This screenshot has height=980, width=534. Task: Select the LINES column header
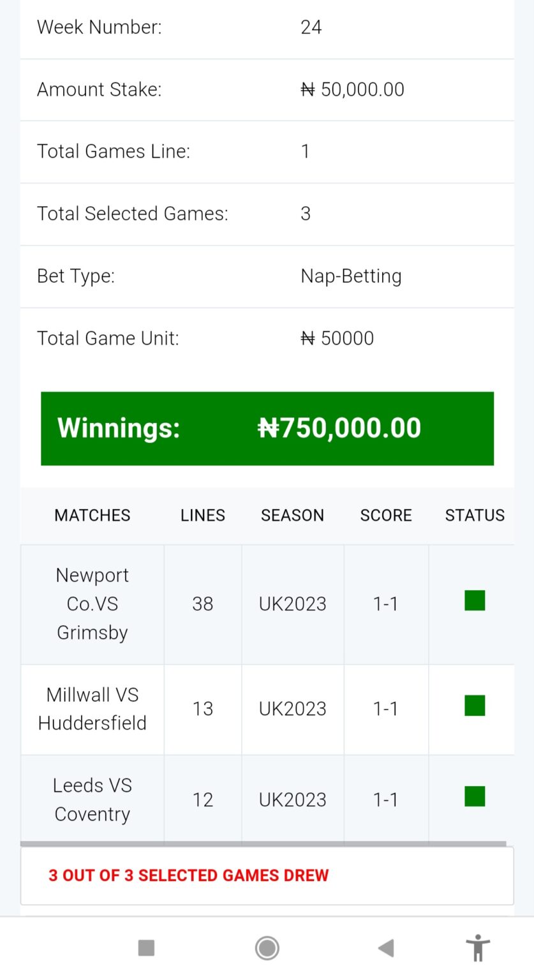coord(203,516)
